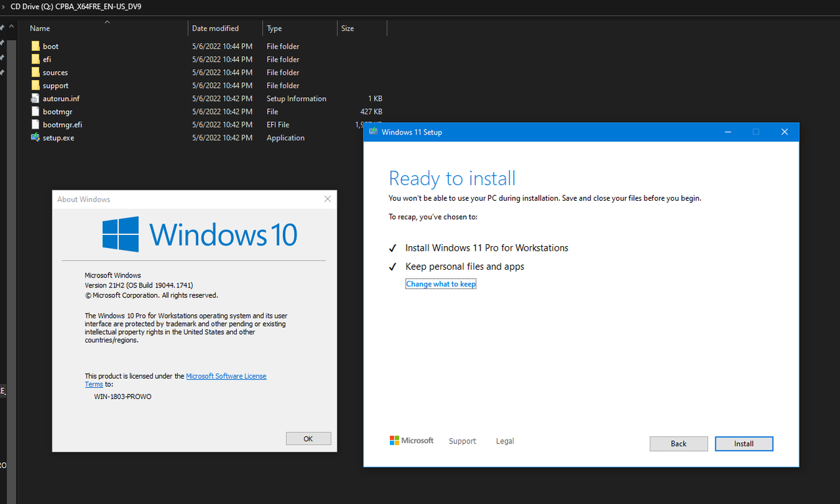Click 'Install Windows 11 Pro for Workstations' text
The height and width of the screenshot is (504, 840).
click(x=487, y=248)
